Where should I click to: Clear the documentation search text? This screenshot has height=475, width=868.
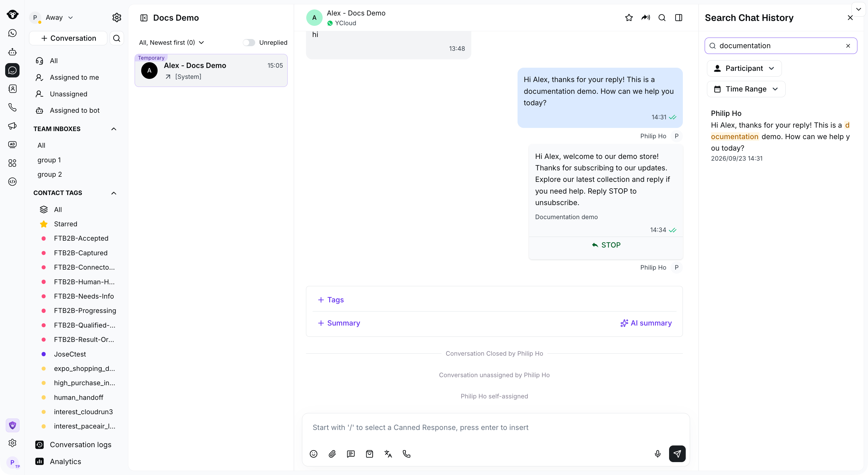point(848,46)
